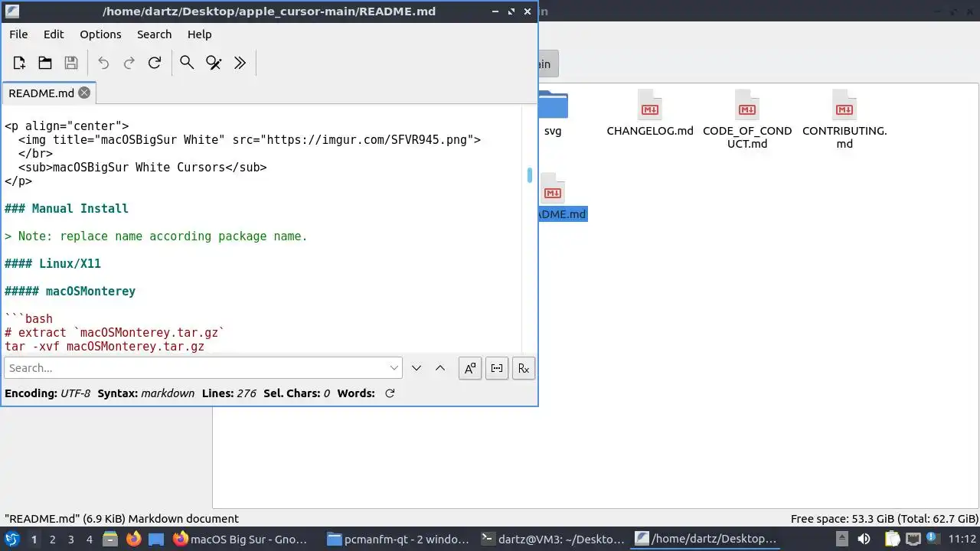The width and height of the screenshot is (980, 551).
Task: Open the File menu
Action: pyautogui.click(x=18, y=34)
